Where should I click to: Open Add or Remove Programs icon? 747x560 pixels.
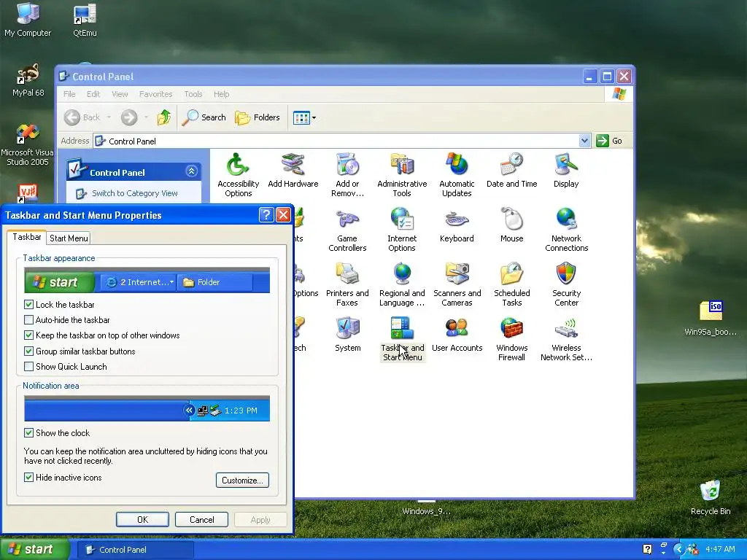[x=347, y=175]
